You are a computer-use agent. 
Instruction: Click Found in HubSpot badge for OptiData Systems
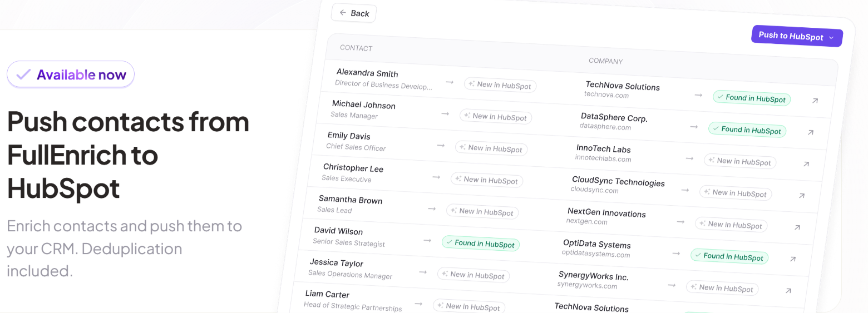729,257
